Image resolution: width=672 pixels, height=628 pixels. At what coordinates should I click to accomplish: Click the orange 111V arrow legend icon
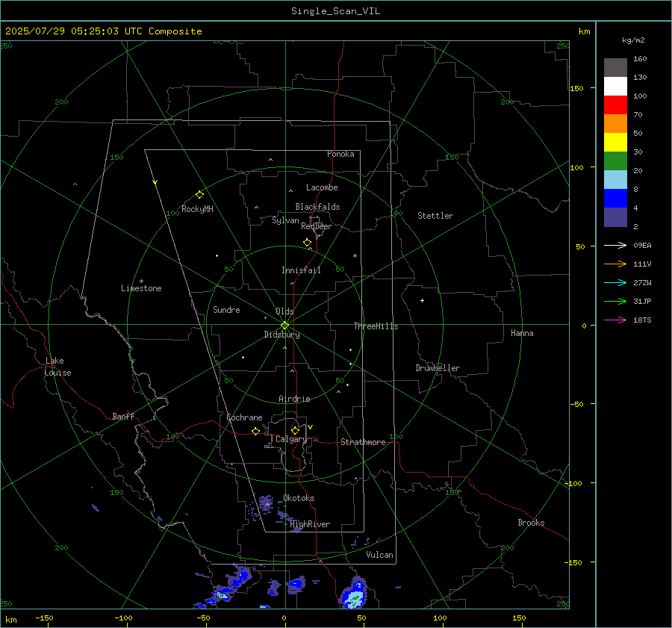tap(615, 264)
